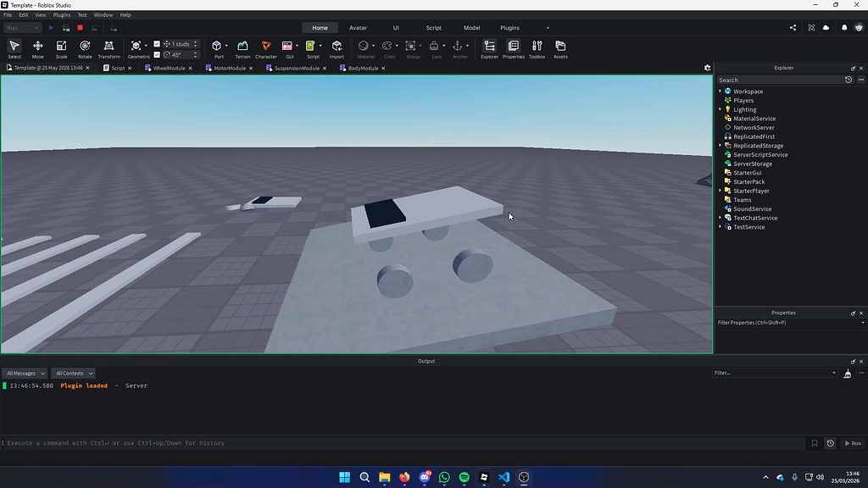Expand the Lighting node

pyautogui.click(x=721, y=109)
